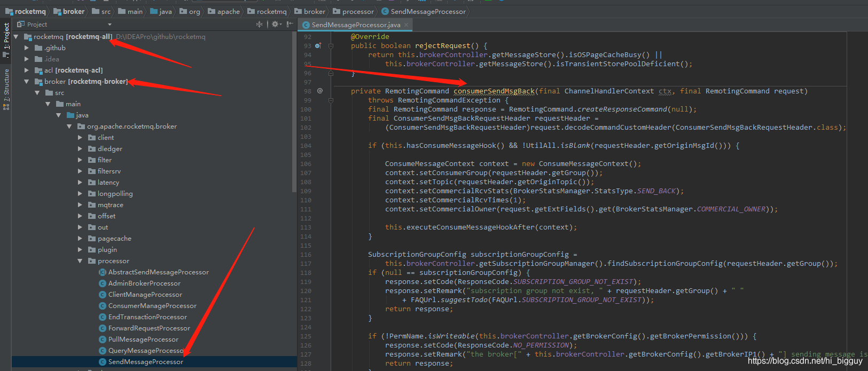Expand the pagecache package
This screenshot has height=371, width=868.
80,239
